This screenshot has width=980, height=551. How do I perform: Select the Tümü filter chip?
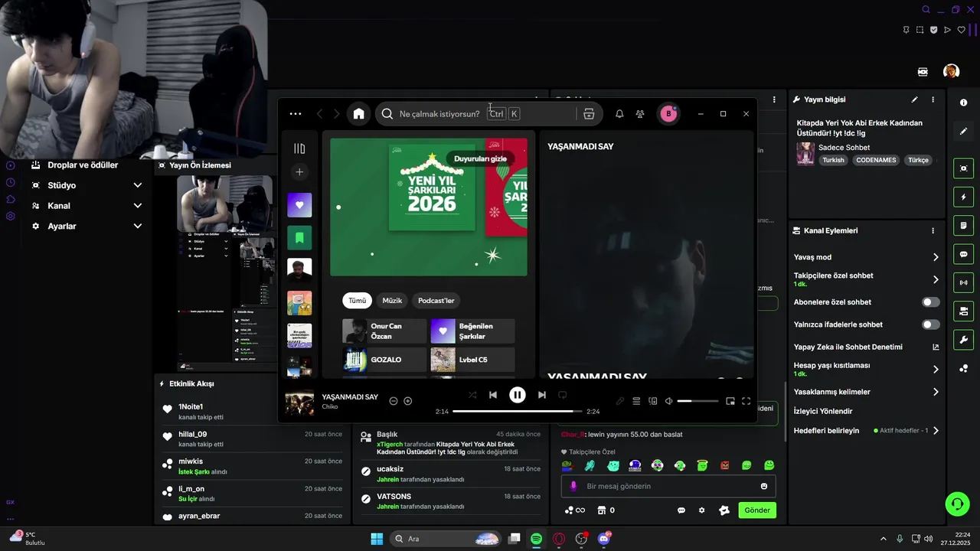357,301
